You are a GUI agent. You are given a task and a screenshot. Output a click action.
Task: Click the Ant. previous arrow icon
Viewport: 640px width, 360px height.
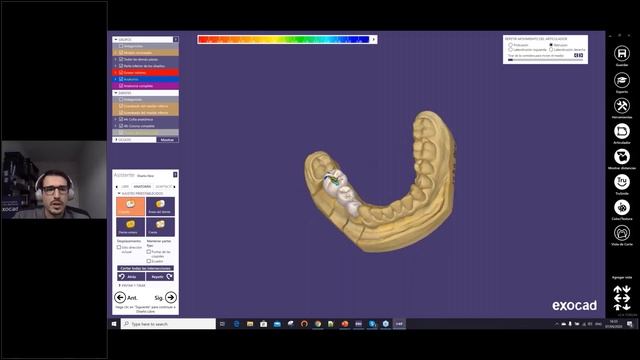(120, 298)
